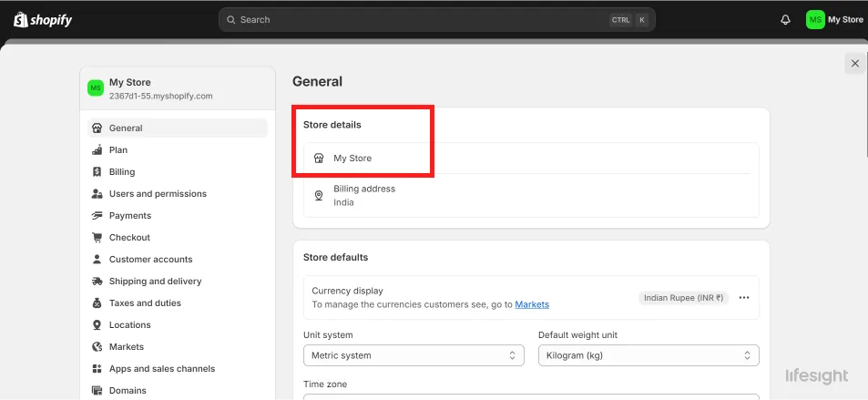Click the store icon beside My Store row

tap(318, 159)
